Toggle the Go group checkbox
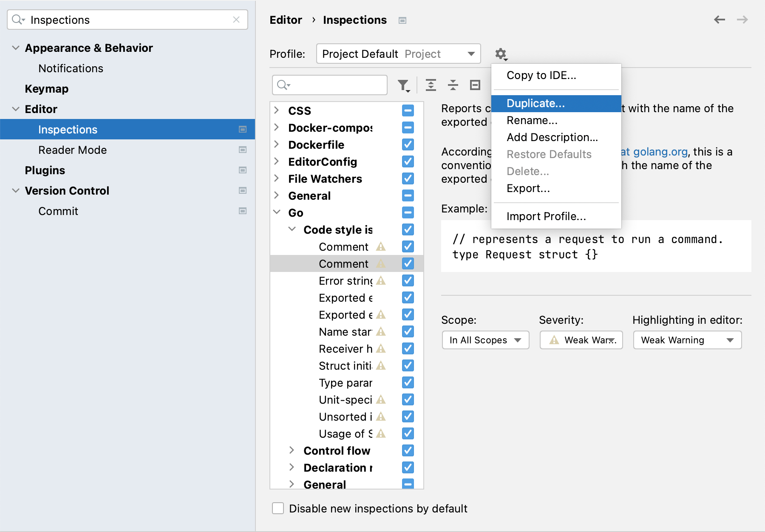 pos(408,212)
